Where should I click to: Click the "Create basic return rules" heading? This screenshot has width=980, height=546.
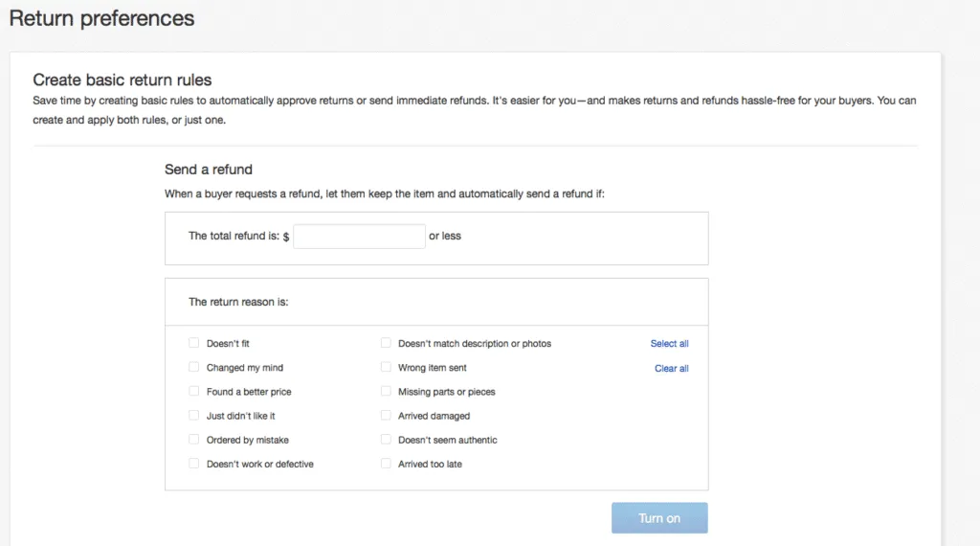pos(122,80)
